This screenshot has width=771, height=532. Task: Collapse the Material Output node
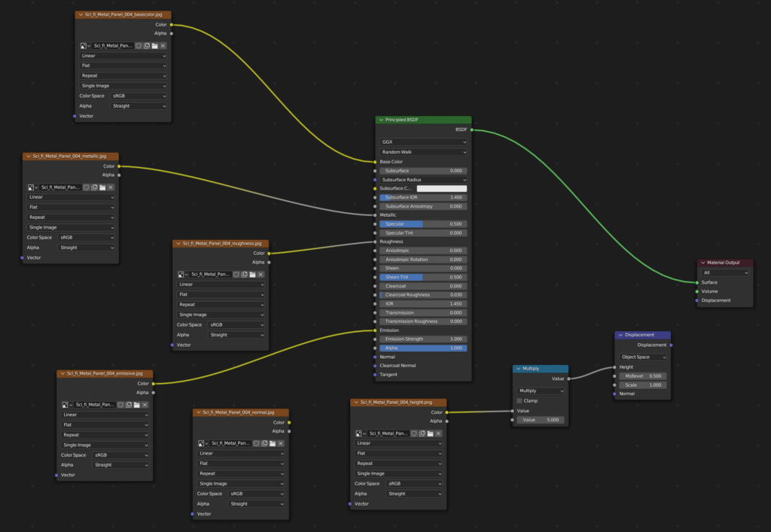point(703,263)
